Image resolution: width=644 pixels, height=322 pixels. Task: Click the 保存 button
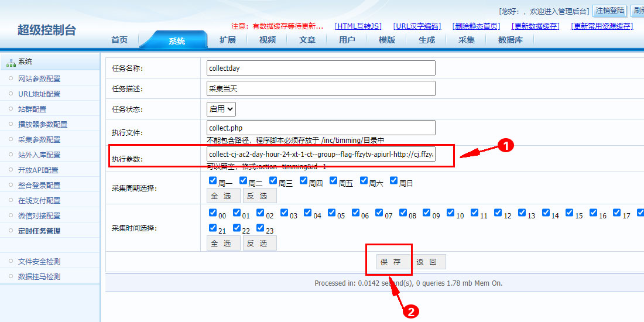coord(390,262)
